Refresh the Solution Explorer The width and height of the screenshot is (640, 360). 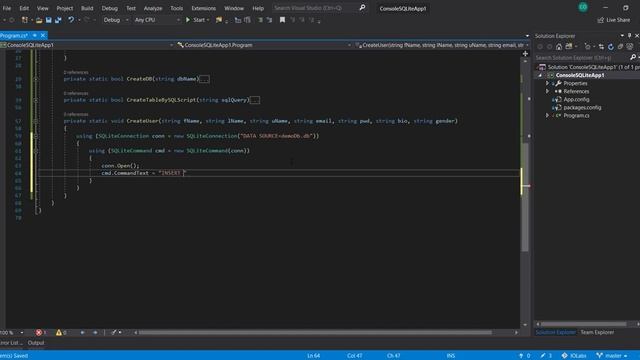coord(611,47)
